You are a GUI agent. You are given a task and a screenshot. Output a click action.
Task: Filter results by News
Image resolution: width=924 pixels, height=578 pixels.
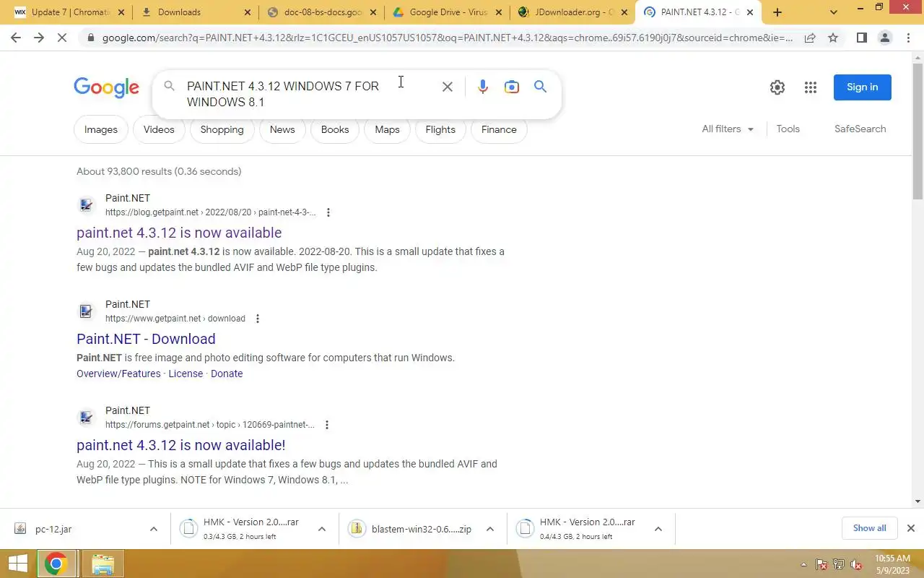pos(282,129)
